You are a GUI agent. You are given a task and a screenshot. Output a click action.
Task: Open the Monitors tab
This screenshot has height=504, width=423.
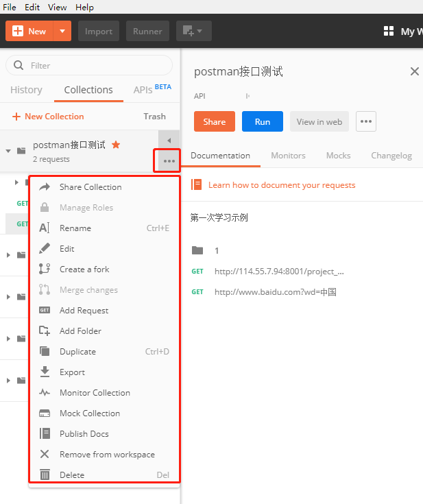click(x=288, y=156)
